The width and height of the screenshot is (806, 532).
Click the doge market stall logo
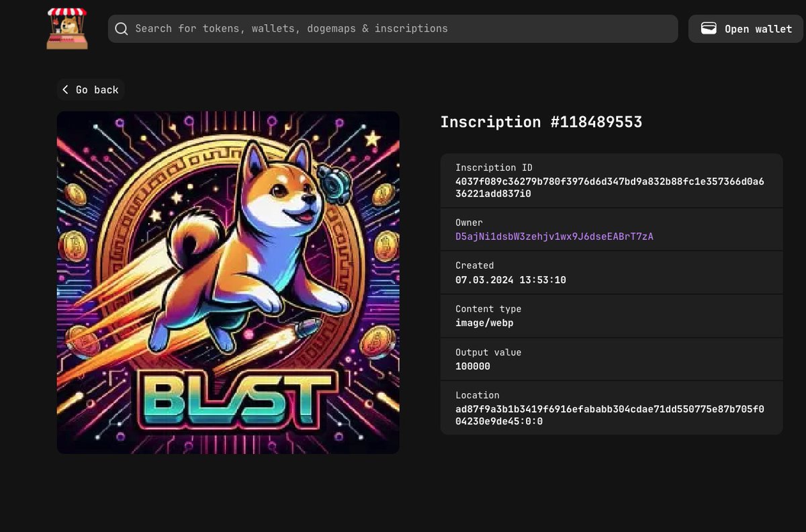[67, 29]
